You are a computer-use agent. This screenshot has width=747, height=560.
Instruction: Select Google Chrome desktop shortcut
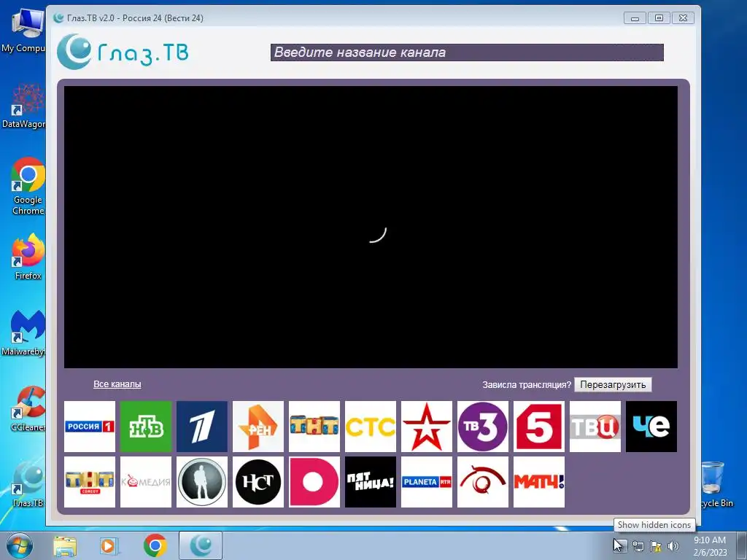pyautogui.click(x=28, y=186)
